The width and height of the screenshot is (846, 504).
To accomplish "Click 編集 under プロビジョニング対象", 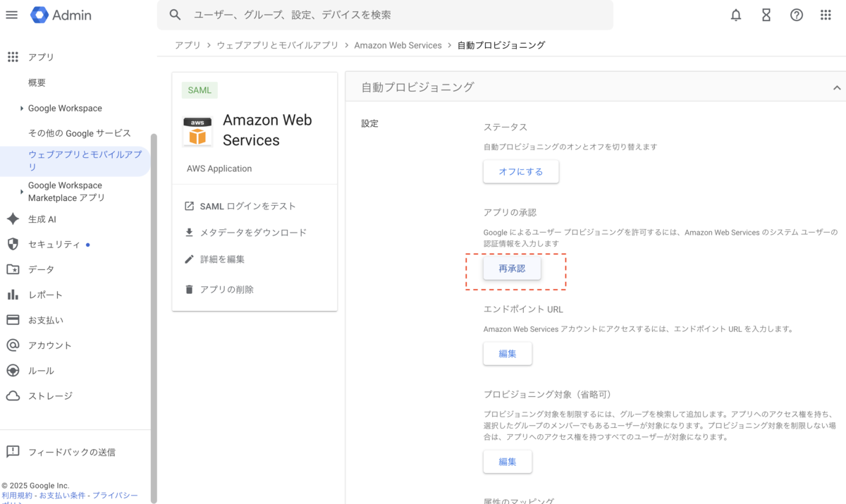I will point(508,462).
